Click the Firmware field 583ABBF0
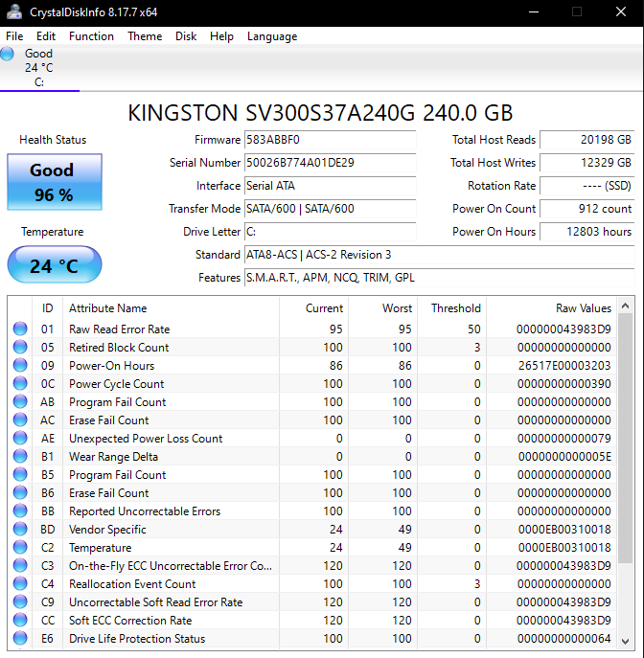Image resolution: width=644 pixels, height=658 pixels. (330, 140)
